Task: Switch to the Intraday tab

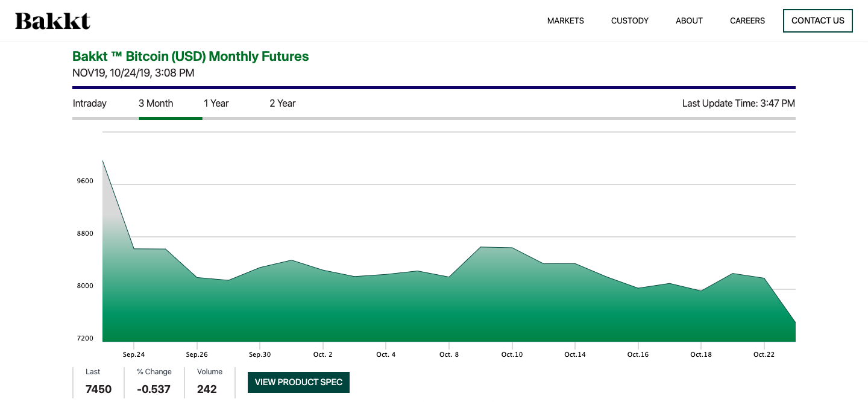Action: [x=90, y=103]
